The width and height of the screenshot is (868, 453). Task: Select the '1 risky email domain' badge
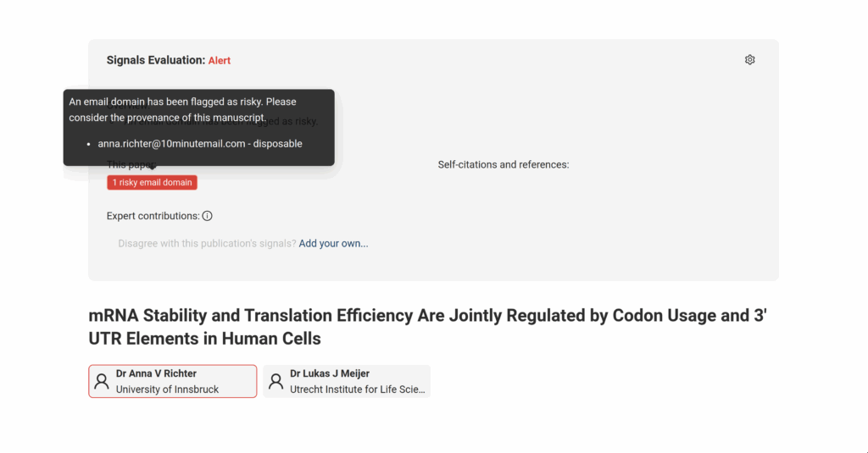tap(153, 183)
